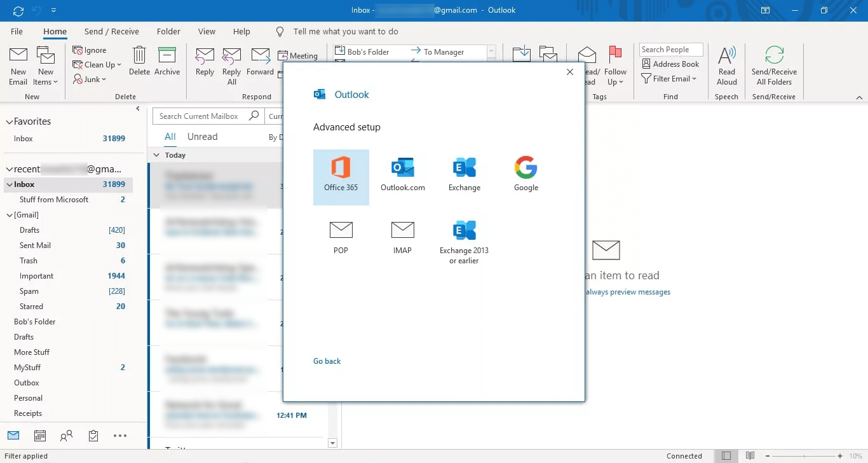Click Send/Receive All Folders in the ribbon
Screen dimensions: 868x463
click(x=774, y=66)
